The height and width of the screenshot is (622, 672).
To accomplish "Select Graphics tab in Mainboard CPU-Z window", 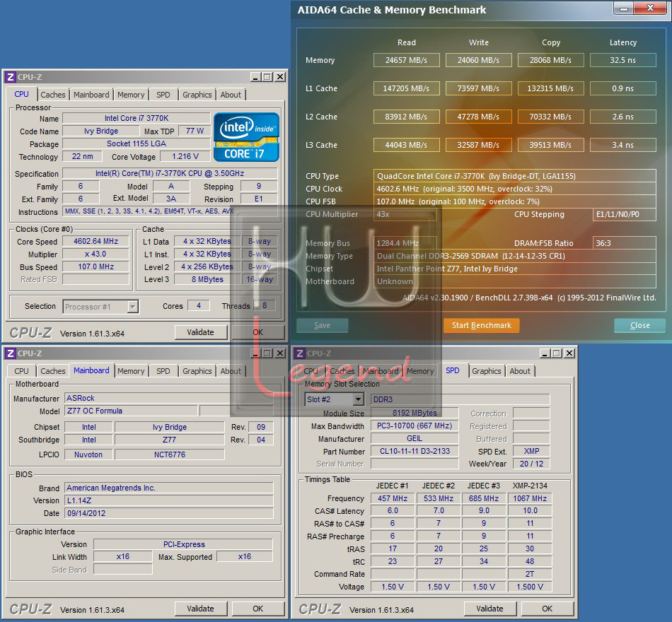I will pos(197,371).
